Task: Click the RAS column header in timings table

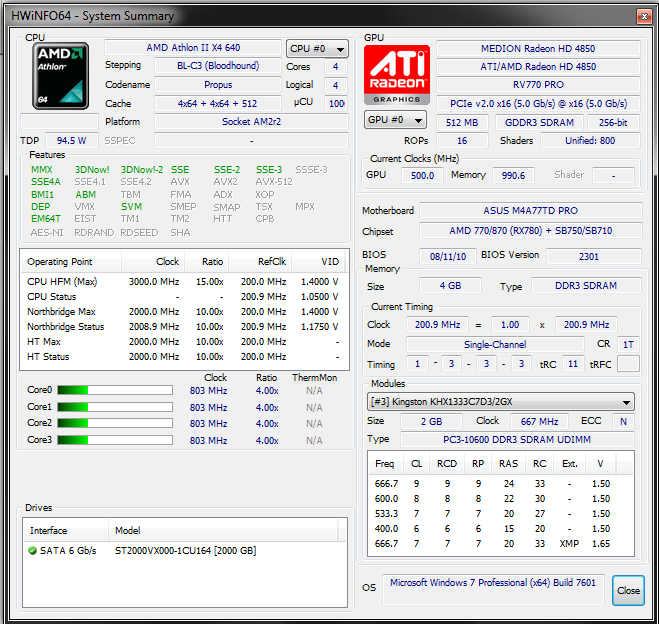Action: point(509,464)
